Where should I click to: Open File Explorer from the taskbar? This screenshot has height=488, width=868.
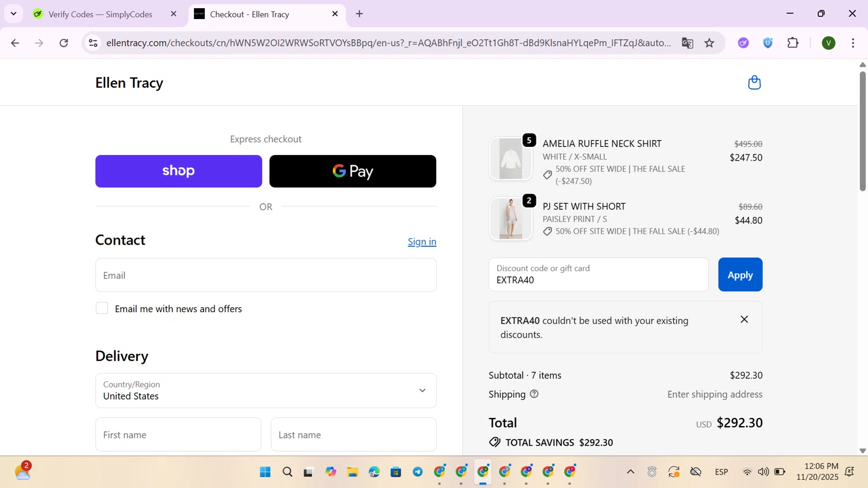(352, 472)
